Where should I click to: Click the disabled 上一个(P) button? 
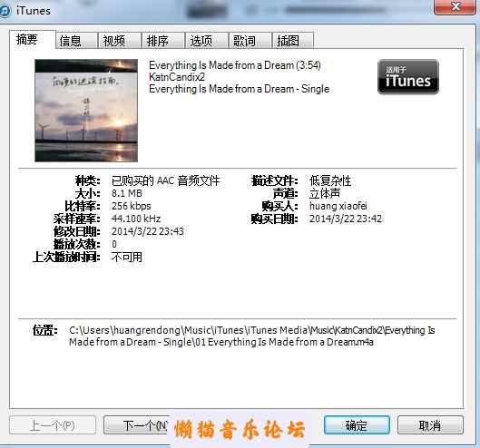53,425
